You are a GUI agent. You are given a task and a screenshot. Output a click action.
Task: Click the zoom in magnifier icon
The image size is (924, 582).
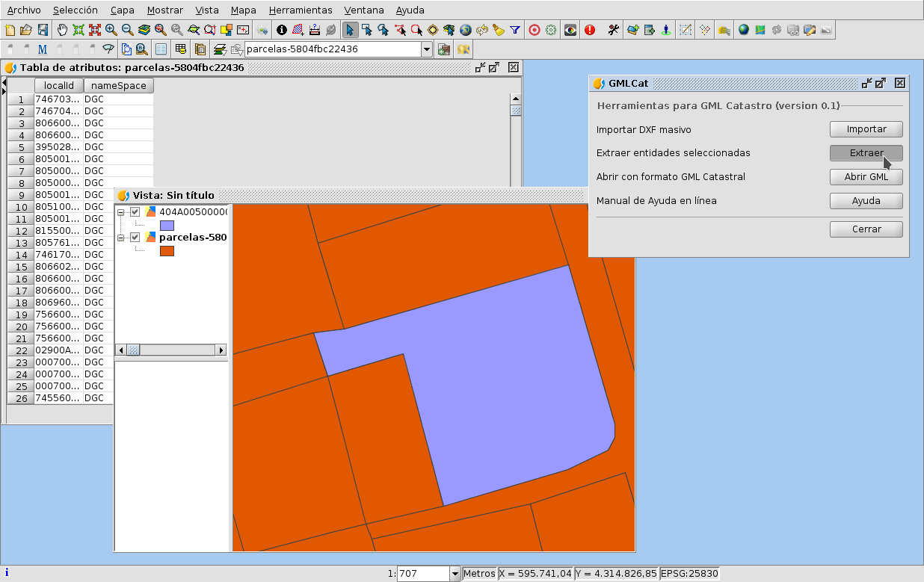(x=111, y=30)
